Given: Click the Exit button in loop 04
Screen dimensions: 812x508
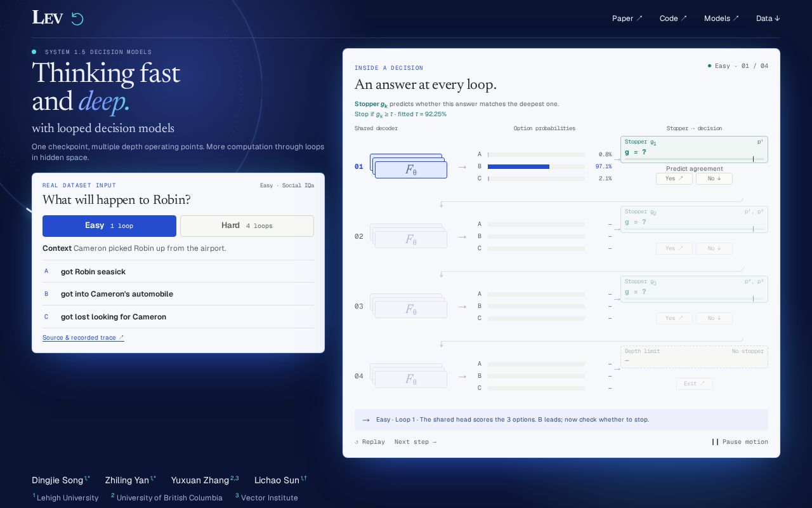Looking at the screenshot, I should point(694,384).
